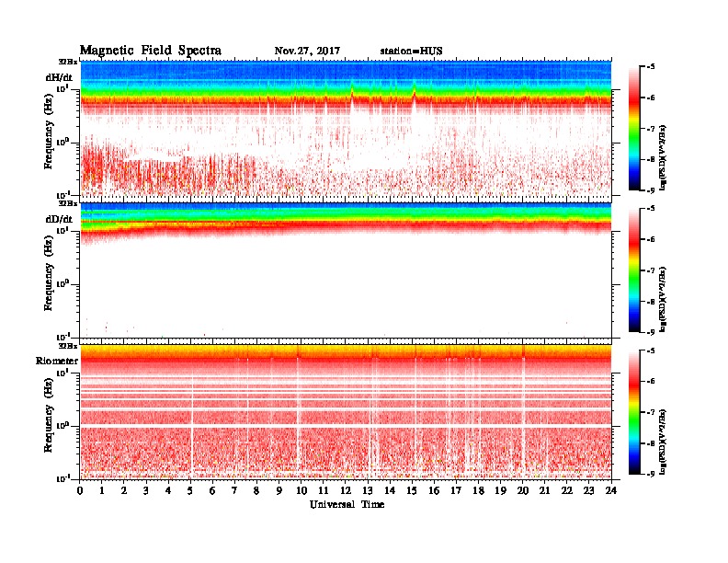Click the "14" hour tick label

click(x=390, y=490)
